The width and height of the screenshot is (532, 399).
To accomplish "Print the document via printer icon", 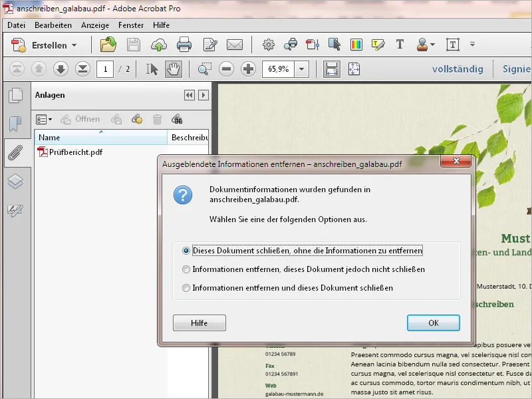I will coord(184,45).
